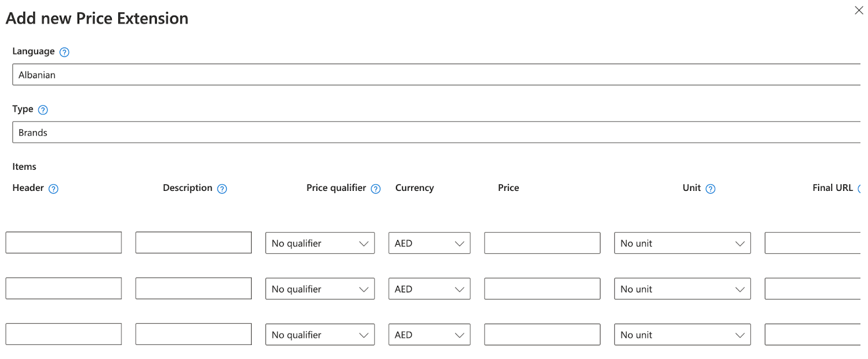Click the Final URL help icon

coord(860,189)
